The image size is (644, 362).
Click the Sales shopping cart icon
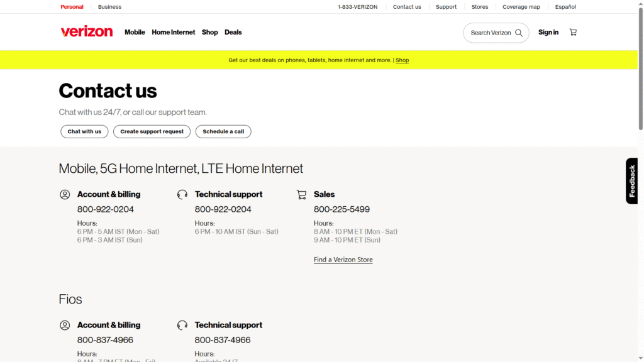tap(301, 194)
